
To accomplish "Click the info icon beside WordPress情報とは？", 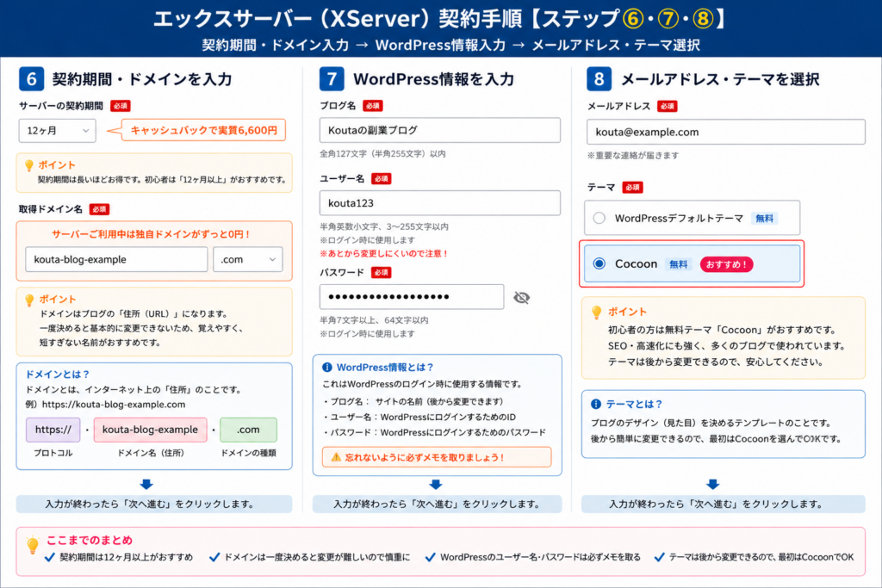I will (x=326, y=367).
